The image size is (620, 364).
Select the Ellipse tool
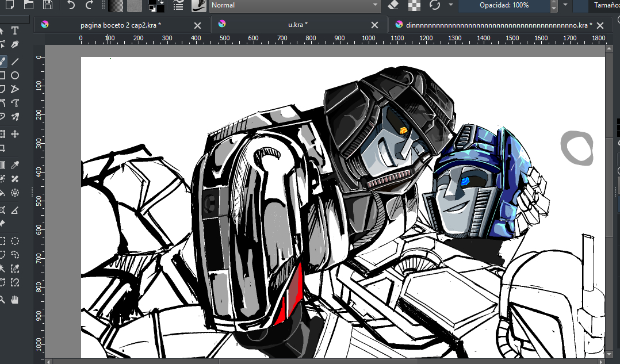point(15,75)
